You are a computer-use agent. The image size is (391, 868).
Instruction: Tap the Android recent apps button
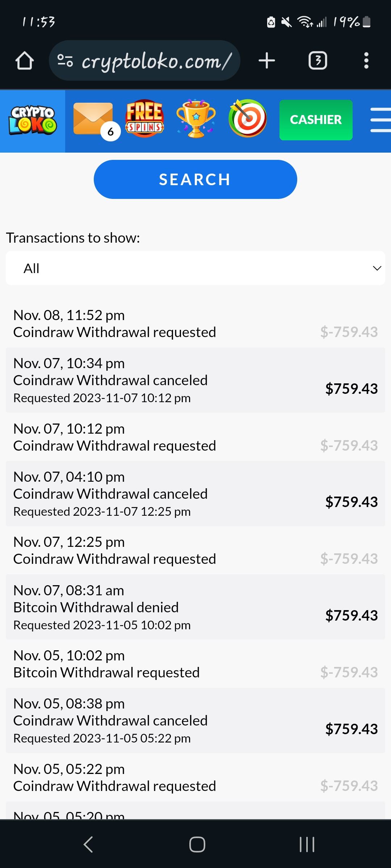pyautogui.click(x=307, y=844)
